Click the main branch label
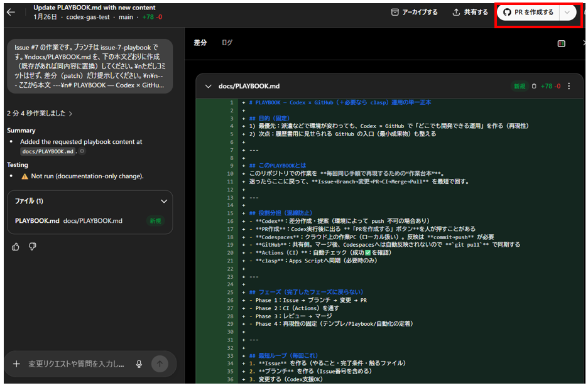 (x=126, y=17)
